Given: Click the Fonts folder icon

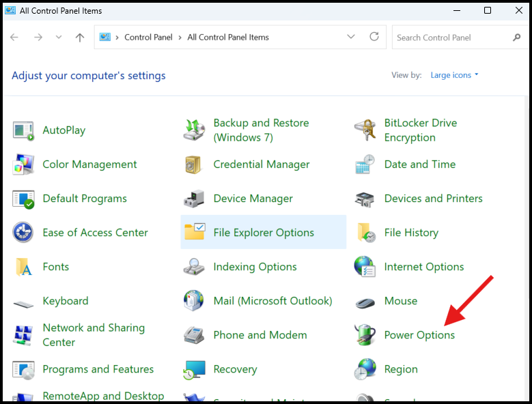Looking at the screenshot, I should tap(24, 267).
